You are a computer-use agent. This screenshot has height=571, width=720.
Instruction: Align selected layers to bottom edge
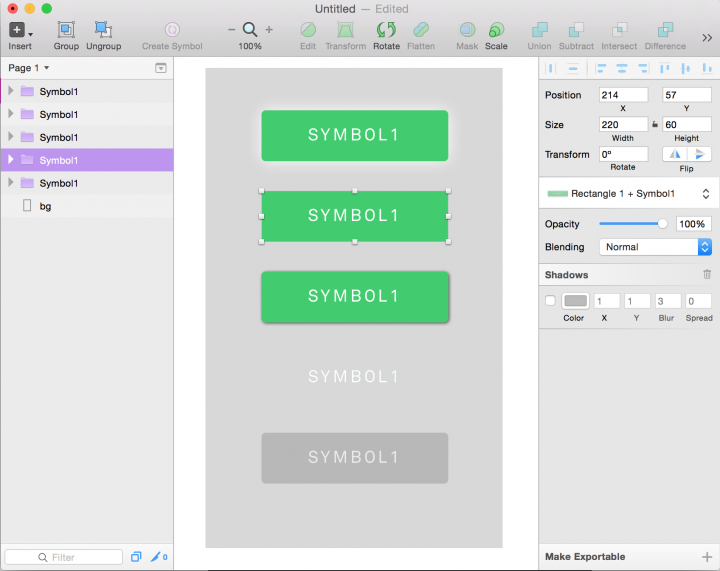[x=707, y=69]
